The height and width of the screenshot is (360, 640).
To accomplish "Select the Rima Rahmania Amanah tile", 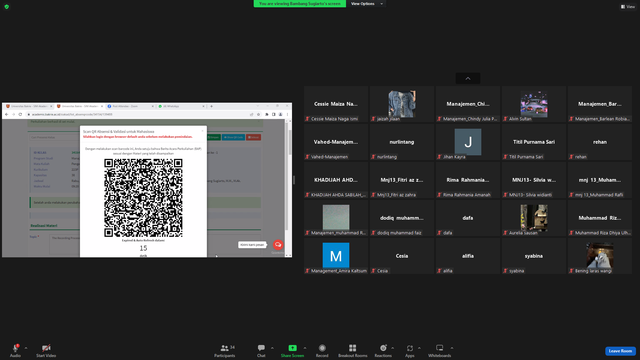I will 468,180.
